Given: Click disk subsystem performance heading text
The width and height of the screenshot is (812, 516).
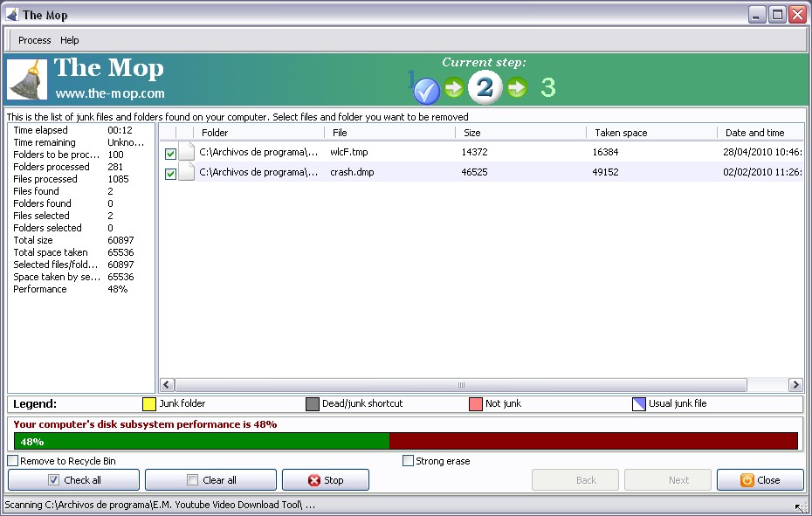Looking at the screenshot, I should 145,424.
